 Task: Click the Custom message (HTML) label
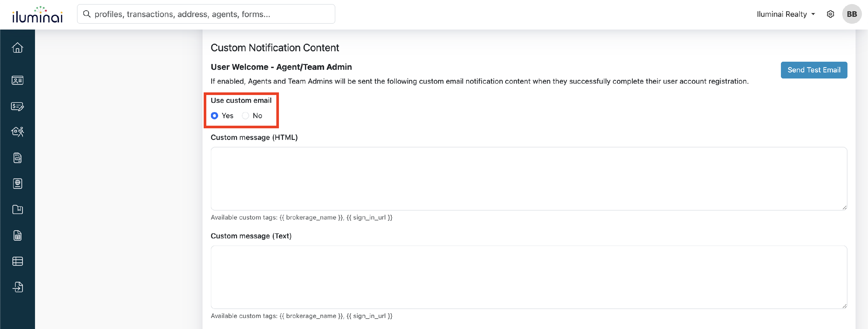[x=254, y=137]
